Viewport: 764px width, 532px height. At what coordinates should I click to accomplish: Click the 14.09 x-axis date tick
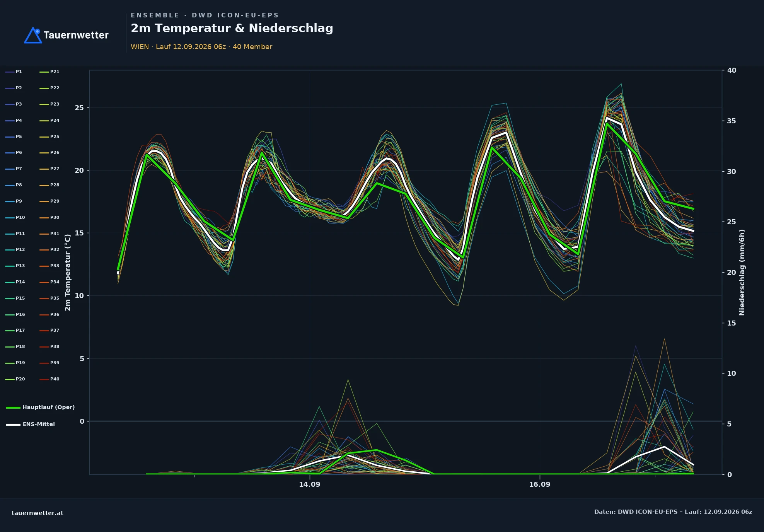pyautogui.click(x=310, y=484)
